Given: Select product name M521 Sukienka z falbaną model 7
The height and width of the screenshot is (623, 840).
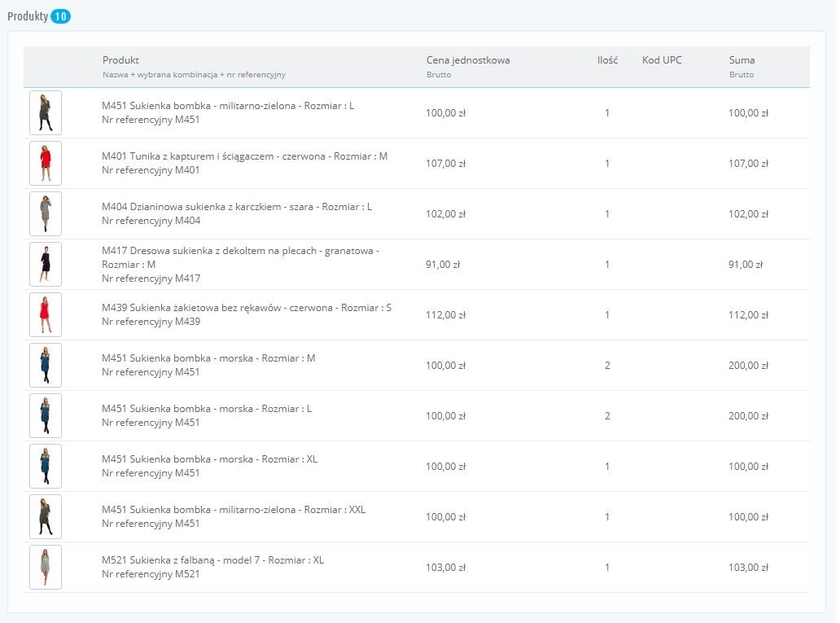Looking at the screenshot, I should 212,560.
